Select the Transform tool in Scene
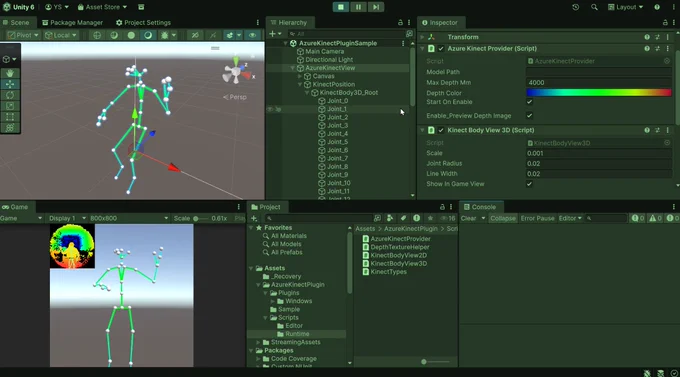The width and height of the screenshot is (680, 377). tap(10, 128)
